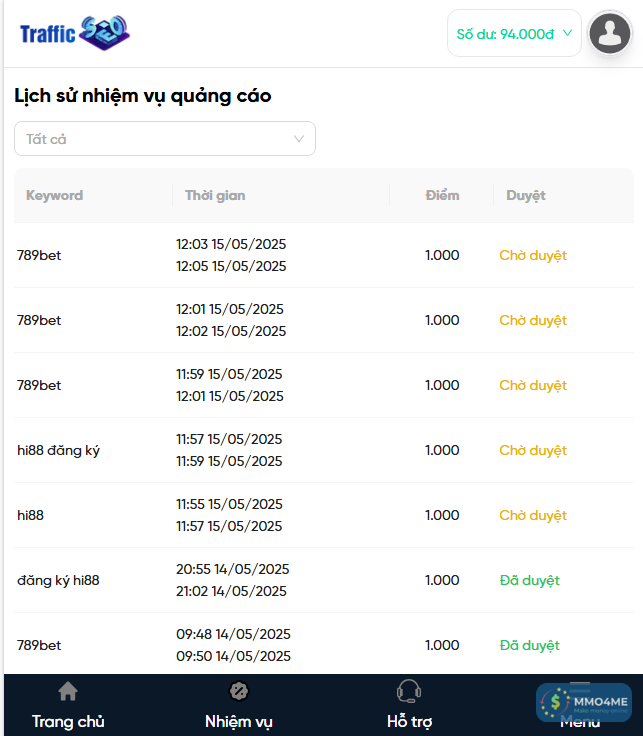Open the Tất cả filter dropdown

point(165,139)
